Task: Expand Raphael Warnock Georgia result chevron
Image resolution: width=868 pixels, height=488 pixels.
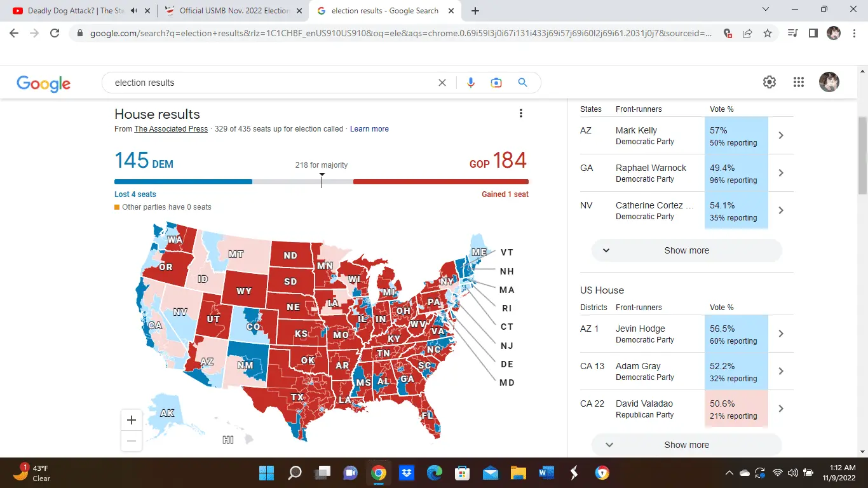Action: click(x=781, y=173)
